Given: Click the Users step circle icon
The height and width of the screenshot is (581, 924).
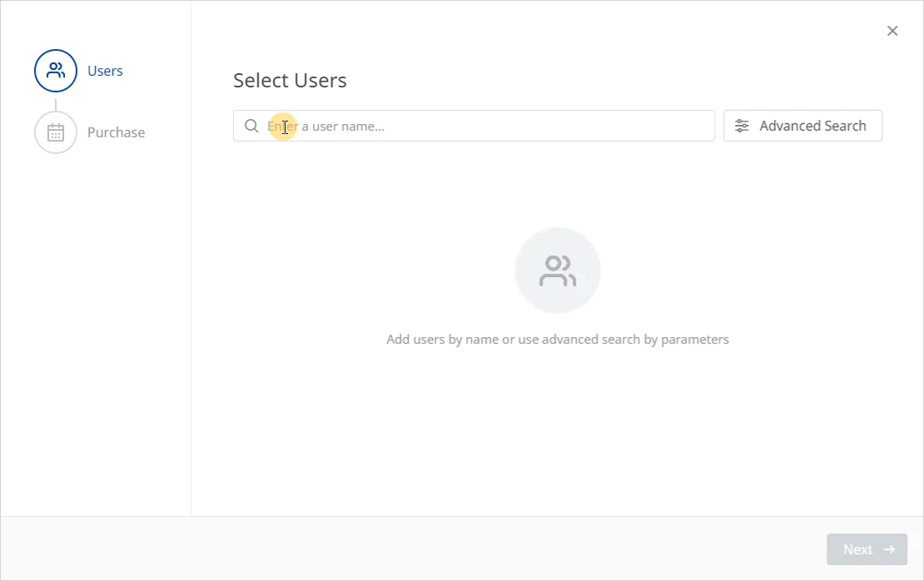Looking at the screenshot, I should click(x=56, y=71).
